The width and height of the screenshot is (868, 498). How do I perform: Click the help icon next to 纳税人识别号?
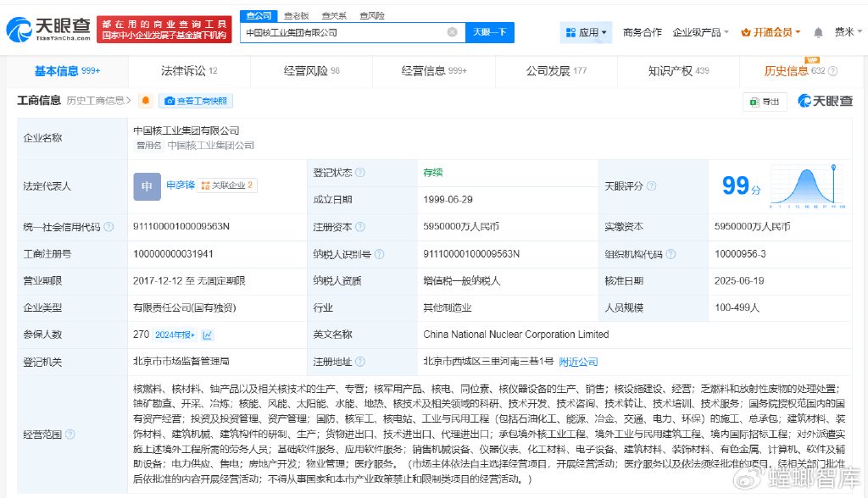(x=379, y=254)
